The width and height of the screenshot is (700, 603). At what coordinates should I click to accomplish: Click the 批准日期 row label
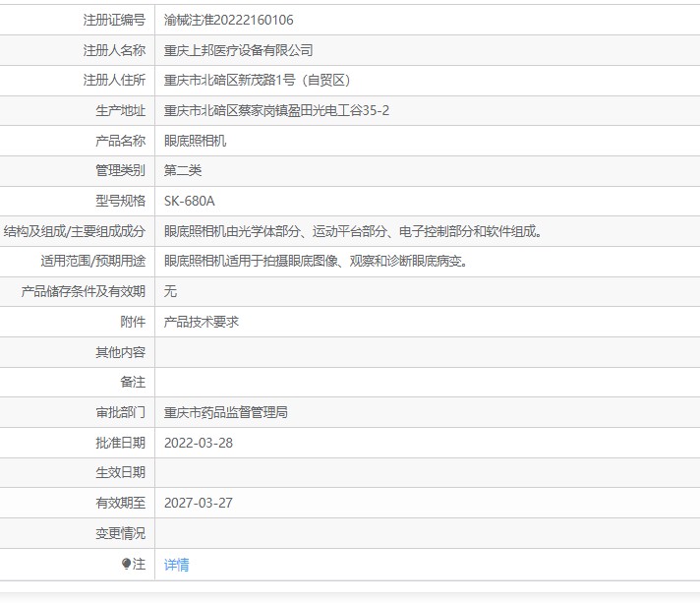121,443
